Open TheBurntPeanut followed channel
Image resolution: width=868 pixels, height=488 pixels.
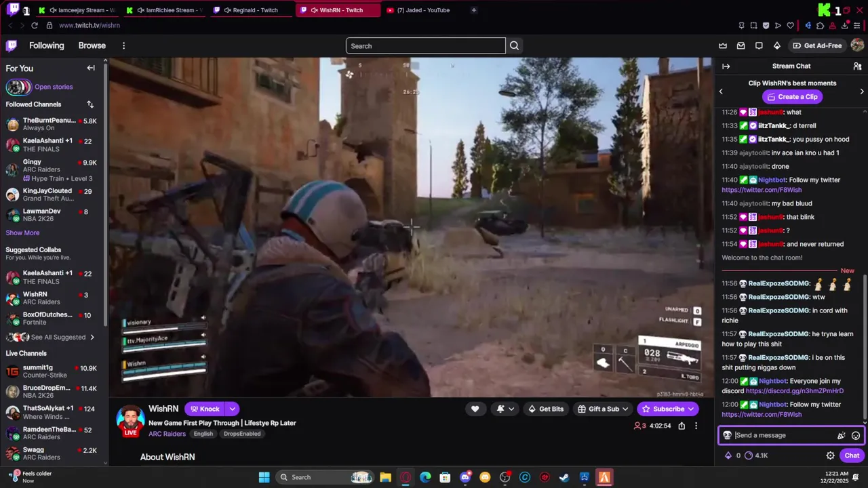pyautogui.click(x=53, y=124)
